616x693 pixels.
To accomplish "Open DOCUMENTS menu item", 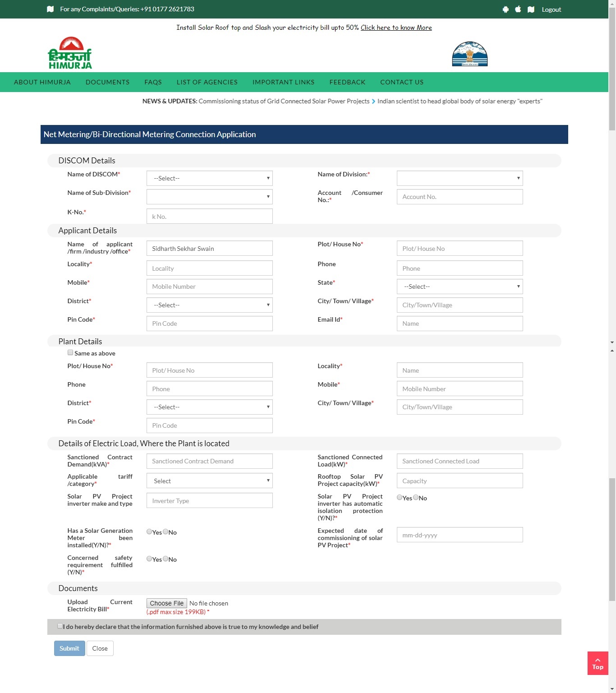I will (107, 82).
